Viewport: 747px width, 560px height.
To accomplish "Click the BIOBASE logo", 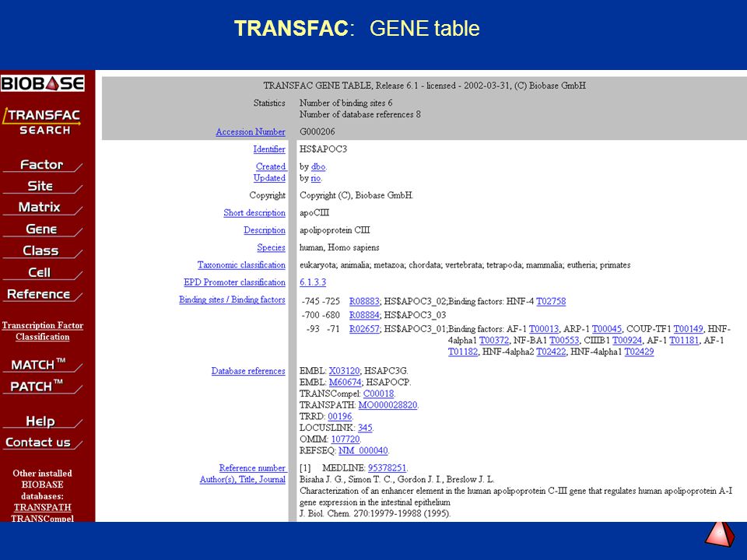I will pyautogui.click(x=42, y=83).
